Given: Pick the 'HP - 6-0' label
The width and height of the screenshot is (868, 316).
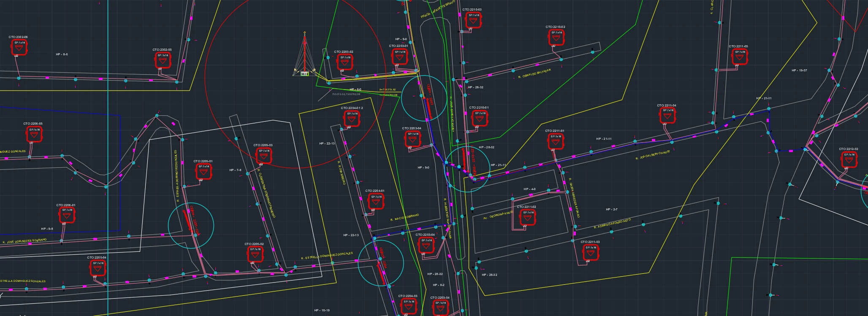Looking at the screenshot, I should click(355, 90).
